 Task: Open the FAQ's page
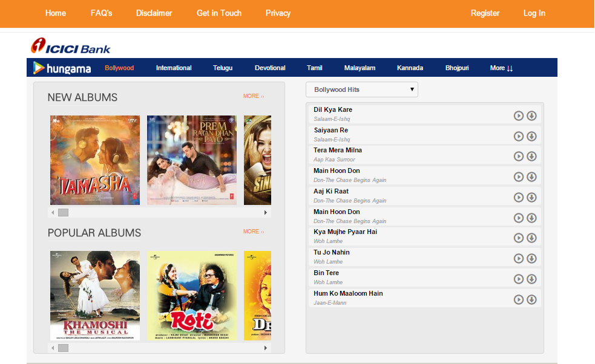tap(101, 13)
